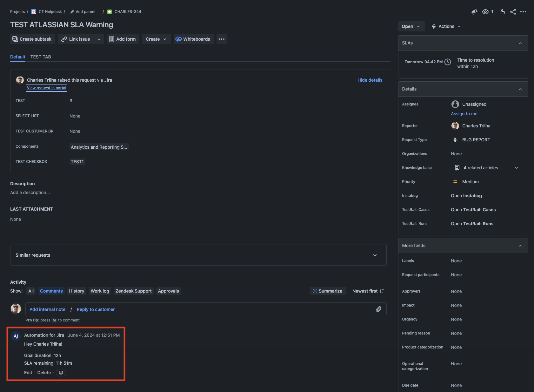The image size is (534, 392).
Task: Click the Add parent pencil icon
Action: (x=72, y=12)
